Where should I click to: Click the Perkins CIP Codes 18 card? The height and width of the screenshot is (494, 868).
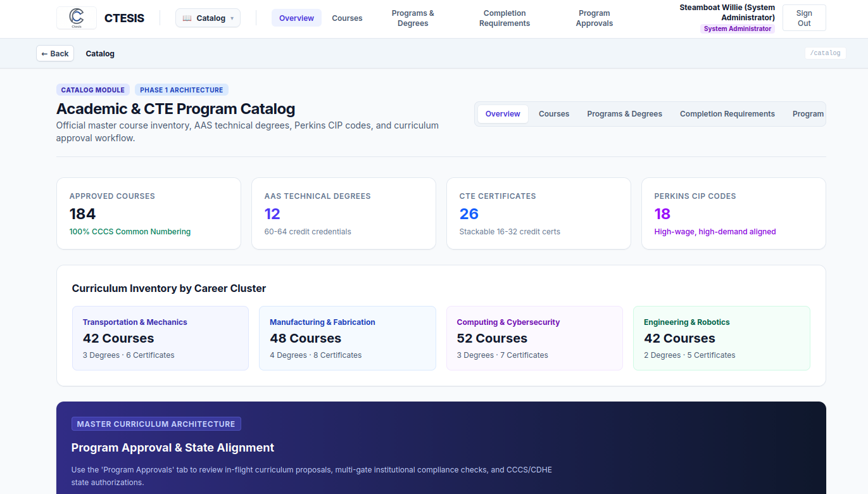tap(734, 213)
